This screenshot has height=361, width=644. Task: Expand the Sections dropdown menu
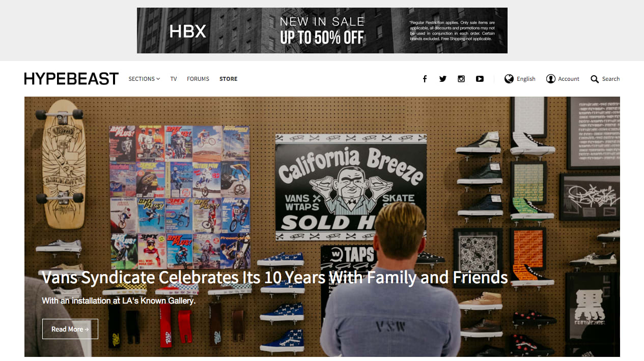[x=144, y=79]
